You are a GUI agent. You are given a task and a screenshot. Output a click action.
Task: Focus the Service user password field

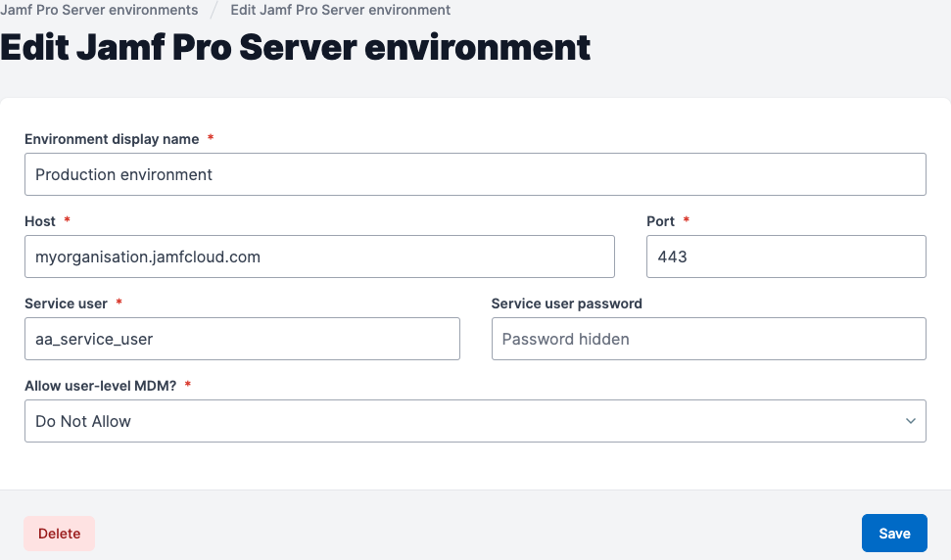coord(708,339)
